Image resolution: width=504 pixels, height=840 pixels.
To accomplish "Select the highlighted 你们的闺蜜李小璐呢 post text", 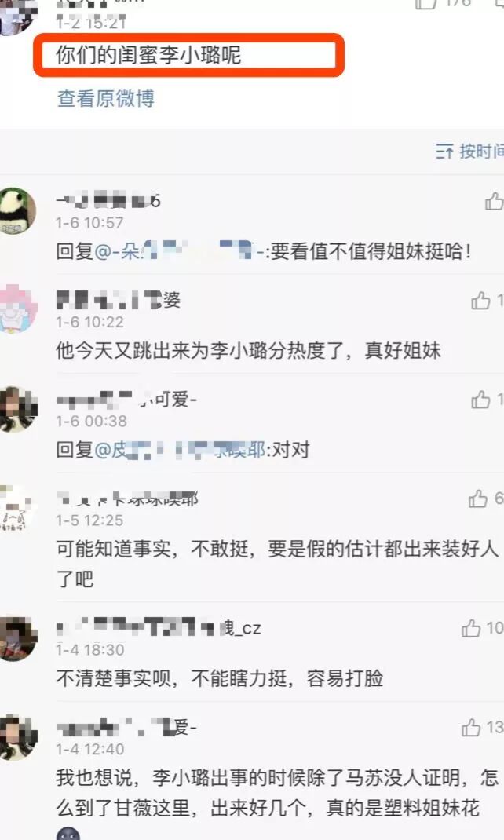I will pos(148,55).
